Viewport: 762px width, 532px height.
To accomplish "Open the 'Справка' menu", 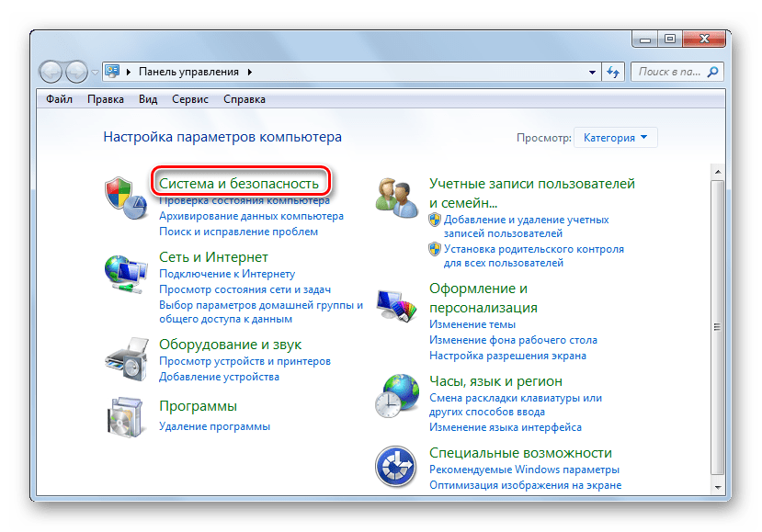I will tap(245, 99).
